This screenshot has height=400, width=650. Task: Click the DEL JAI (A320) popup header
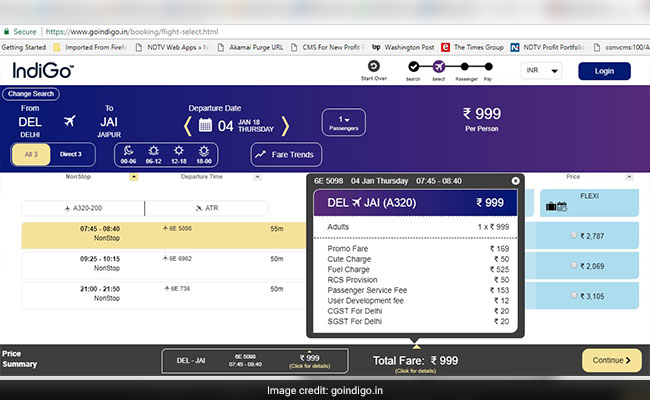(415, 203)
